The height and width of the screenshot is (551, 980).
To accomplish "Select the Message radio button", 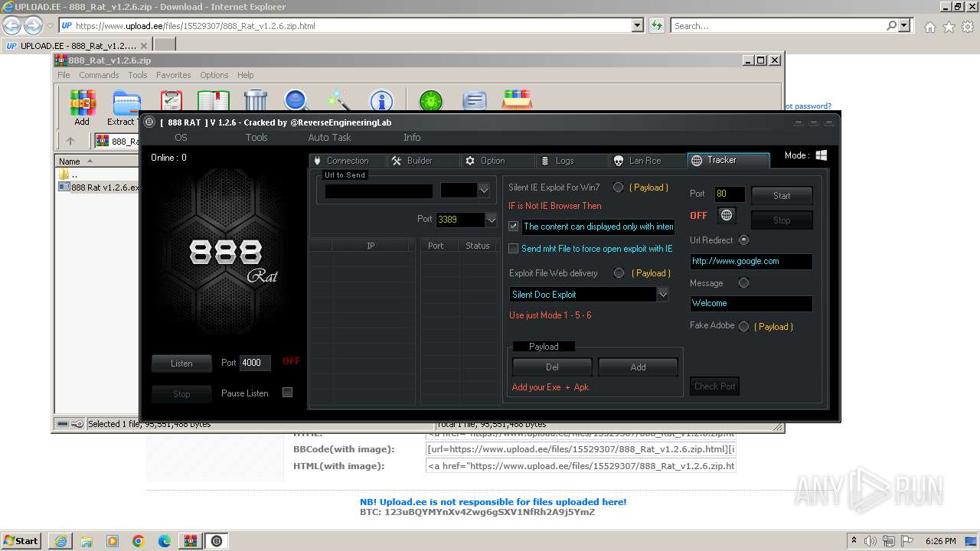I will (743, 283).
